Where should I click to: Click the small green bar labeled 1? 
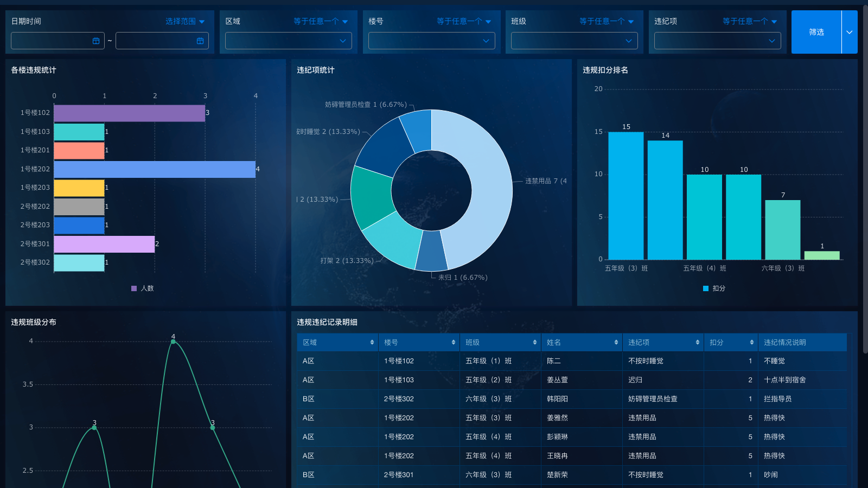822,255
